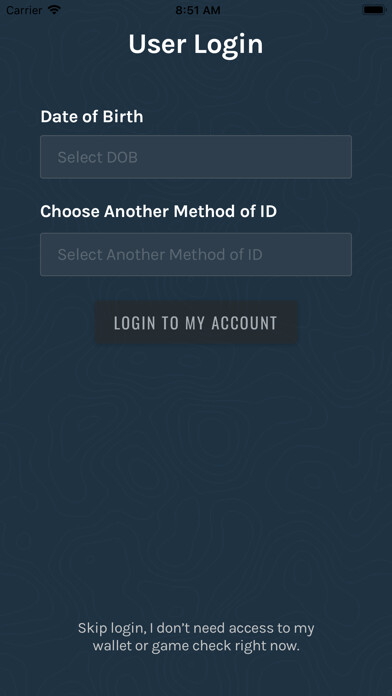Focus the Date of Birth input field
Viewport: 392px width, 696px height.
click(x=196, y=157)
